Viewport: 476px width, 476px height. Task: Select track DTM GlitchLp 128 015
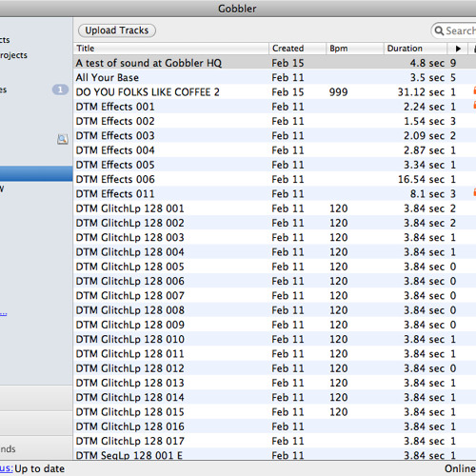(x=274, y=412)
